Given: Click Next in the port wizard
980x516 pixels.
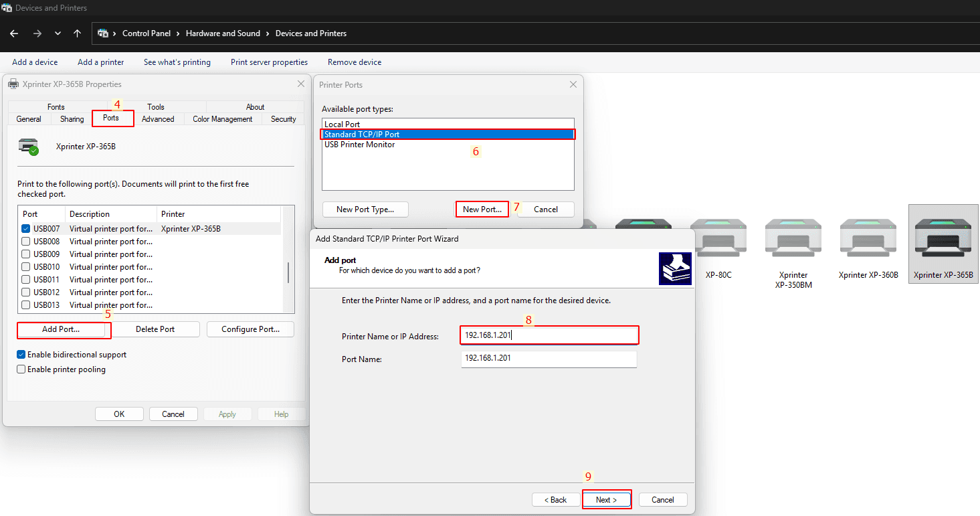Looking at the screenshot, I should pos(607,500).
